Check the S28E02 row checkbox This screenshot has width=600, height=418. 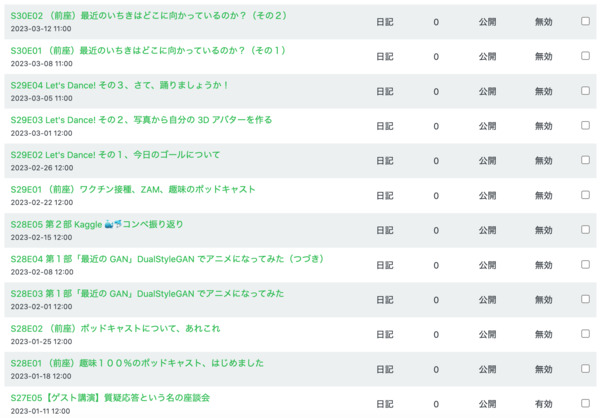click(585, 334)
